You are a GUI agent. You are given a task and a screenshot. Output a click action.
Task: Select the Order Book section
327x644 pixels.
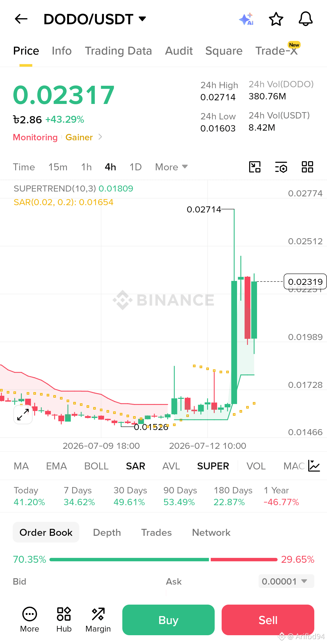46,532
